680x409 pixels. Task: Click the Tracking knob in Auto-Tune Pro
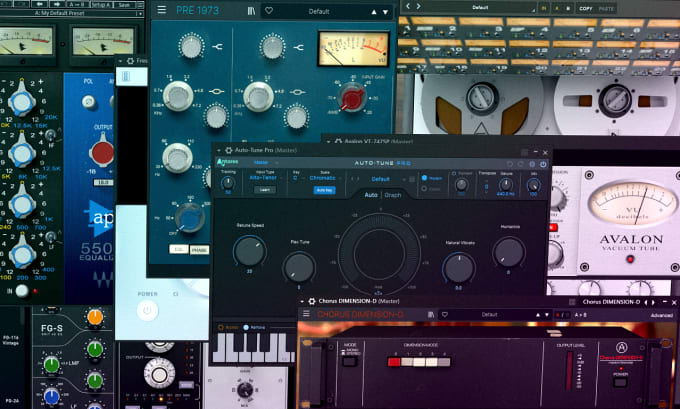[228, 183]
